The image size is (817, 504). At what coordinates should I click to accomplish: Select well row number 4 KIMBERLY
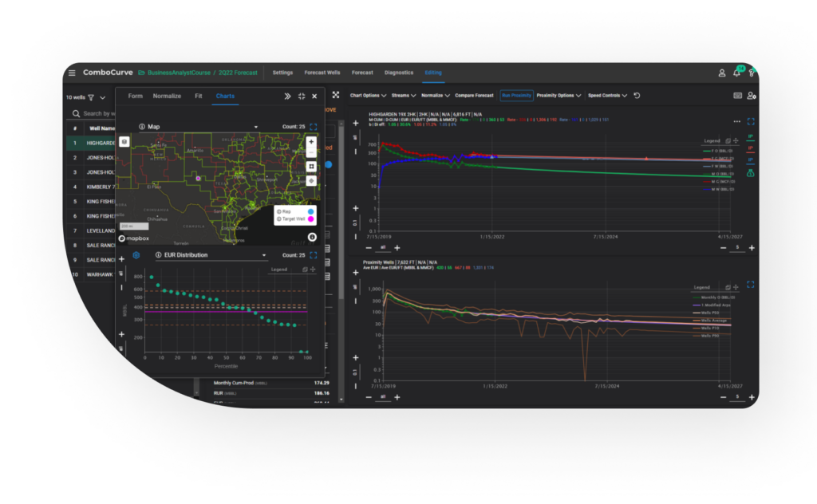(92, 187)
